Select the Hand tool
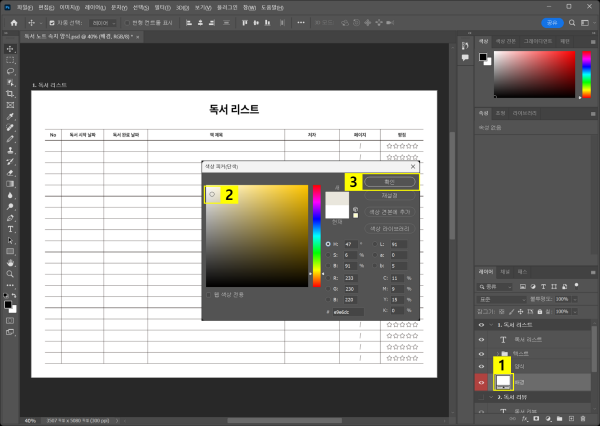This screenshot has height=426, width=600. coord(10,263)
